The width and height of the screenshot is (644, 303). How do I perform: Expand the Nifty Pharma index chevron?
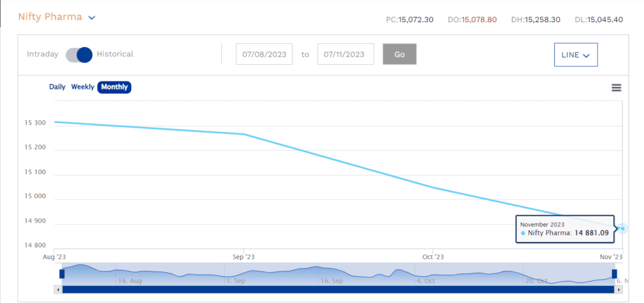pyautogui.click(x=92, y=18)
